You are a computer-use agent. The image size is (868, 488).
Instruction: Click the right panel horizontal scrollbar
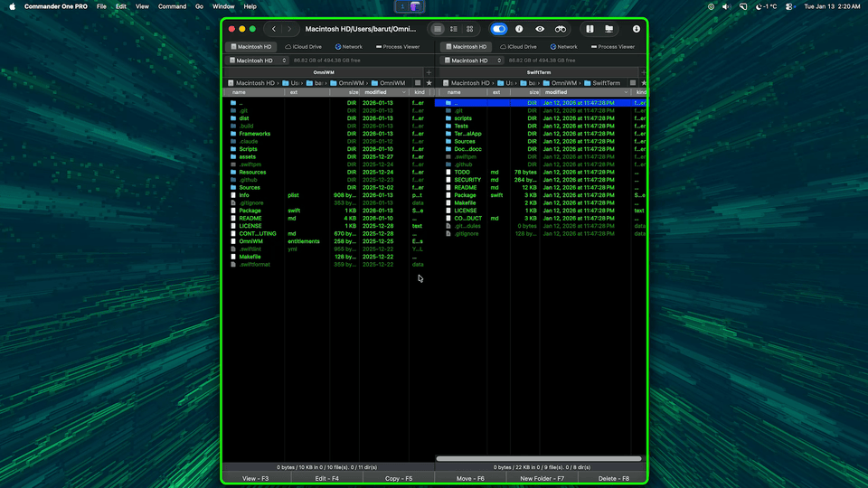539,459
